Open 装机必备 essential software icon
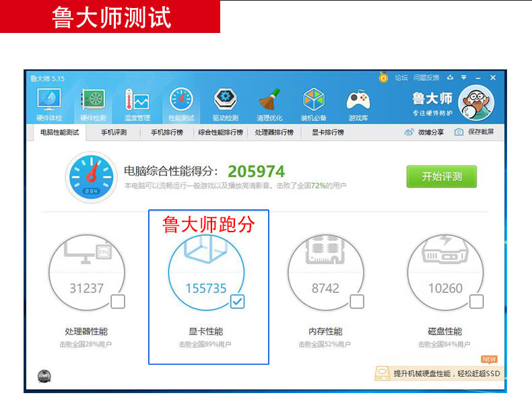This screenshot has width=532, height=414. pos(314,100)
